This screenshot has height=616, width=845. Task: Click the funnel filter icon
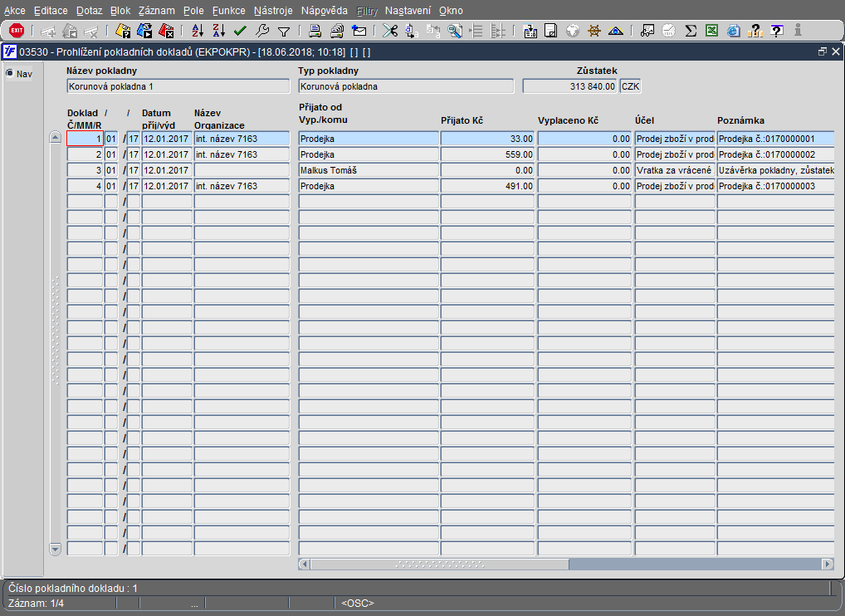tap(283, 32)
